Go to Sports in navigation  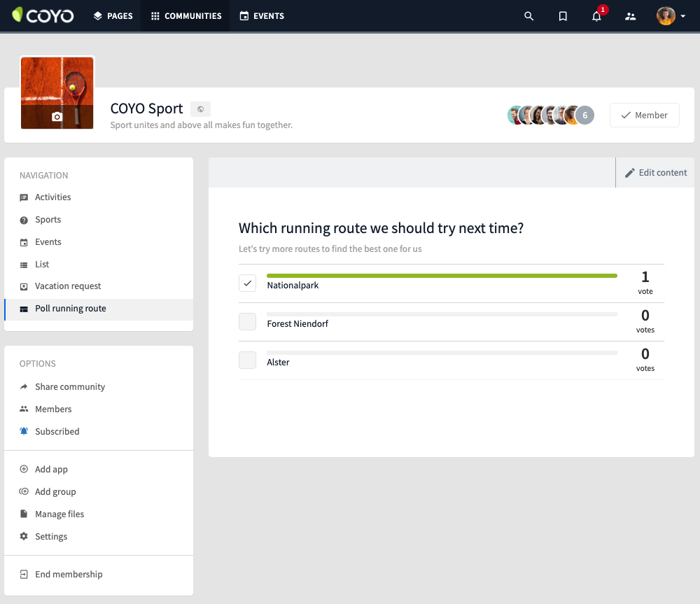[48, 219]
